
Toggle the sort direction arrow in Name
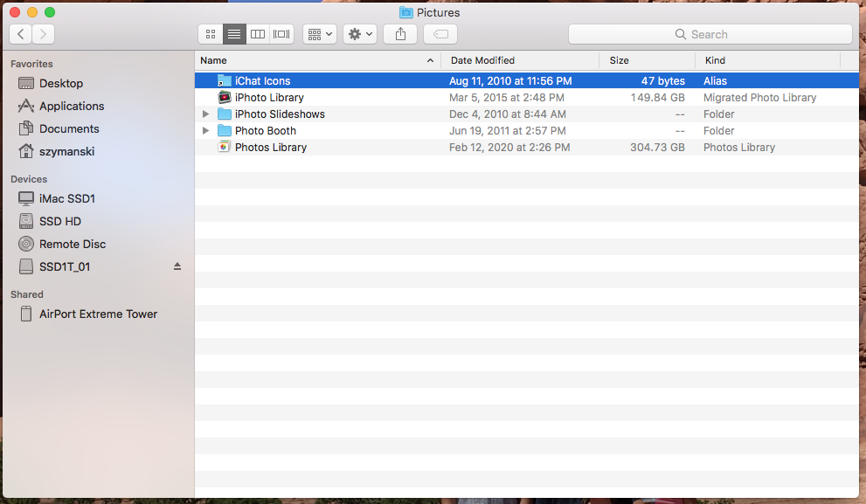pyautogui.click(x=430, y=60)
